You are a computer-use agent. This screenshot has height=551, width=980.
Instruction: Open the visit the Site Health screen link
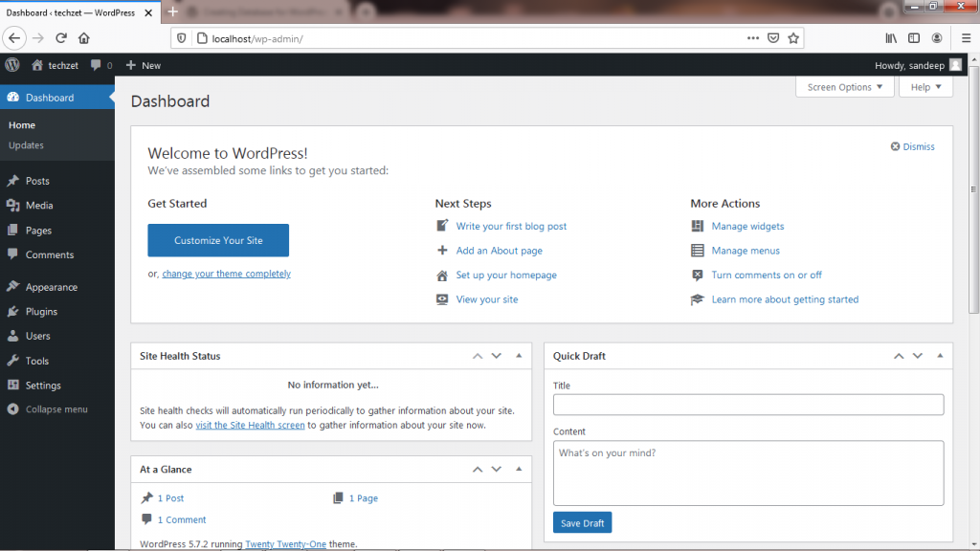coord(250,425)
